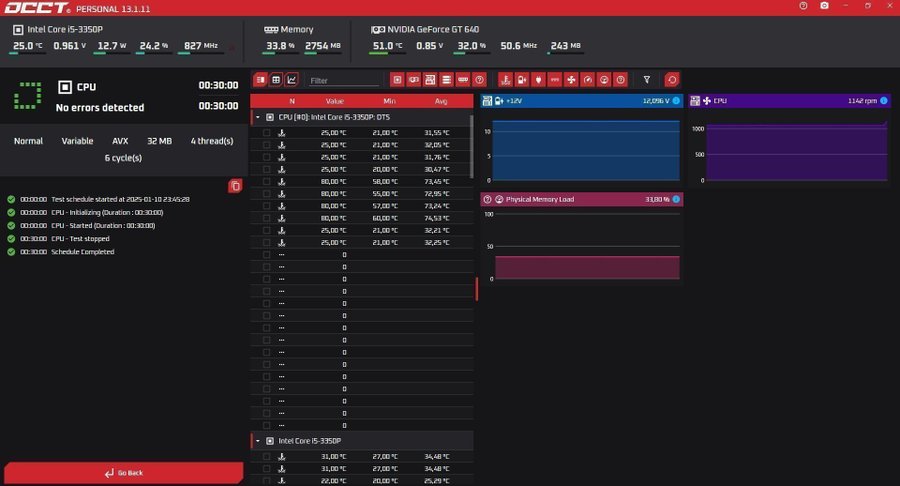Filter sensors by unknown hardware question icon
Viewport: 900px width, 486px height.
480,80
